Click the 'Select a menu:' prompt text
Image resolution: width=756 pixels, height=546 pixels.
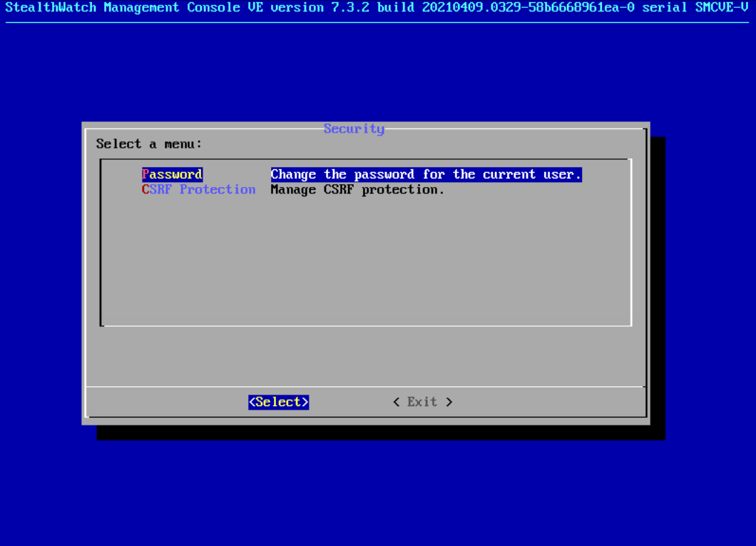pyautogui.click(x=149, y=143)
